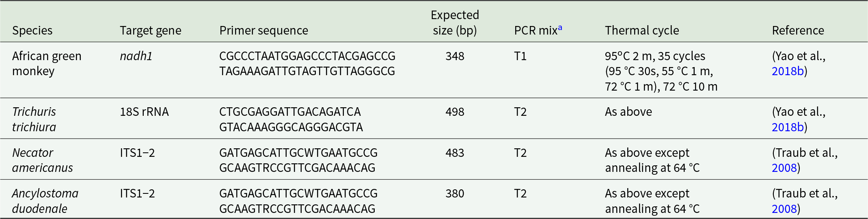Click the Necator americanus species cell
The height and width of the screenshot is (219, 868).
click(x=43, y=160)
